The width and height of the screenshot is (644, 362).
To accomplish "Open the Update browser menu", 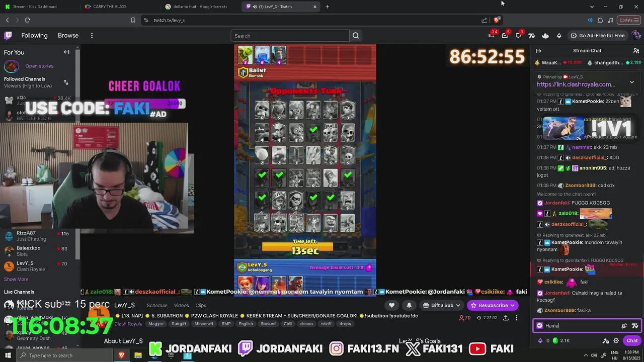I will (x=628, y=20).
